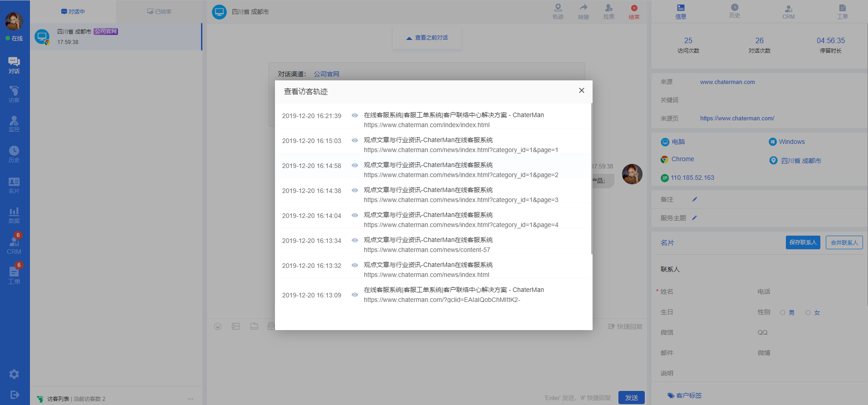
Task: Edit the 备注 note with pencil icon
Action: [x=695, y=199]
